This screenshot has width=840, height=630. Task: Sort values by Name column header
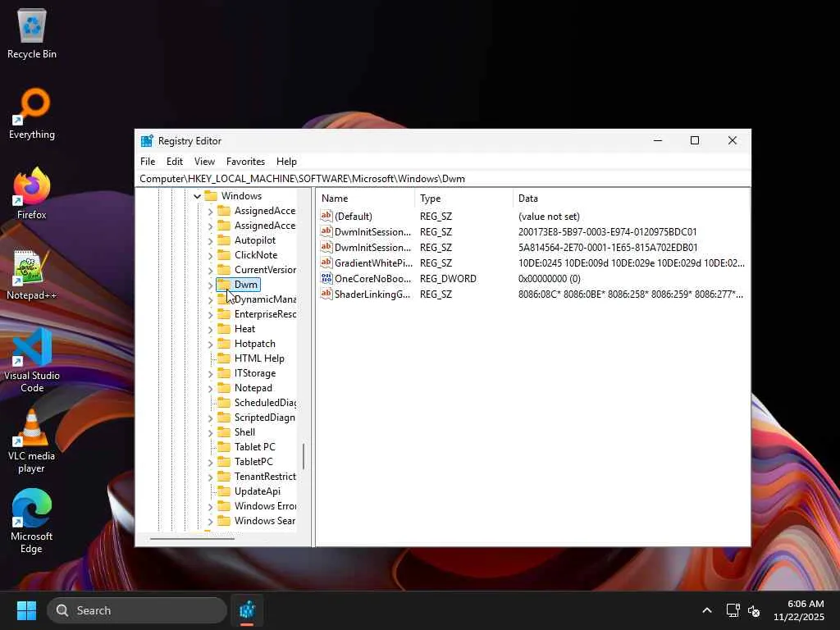(365, 199)
